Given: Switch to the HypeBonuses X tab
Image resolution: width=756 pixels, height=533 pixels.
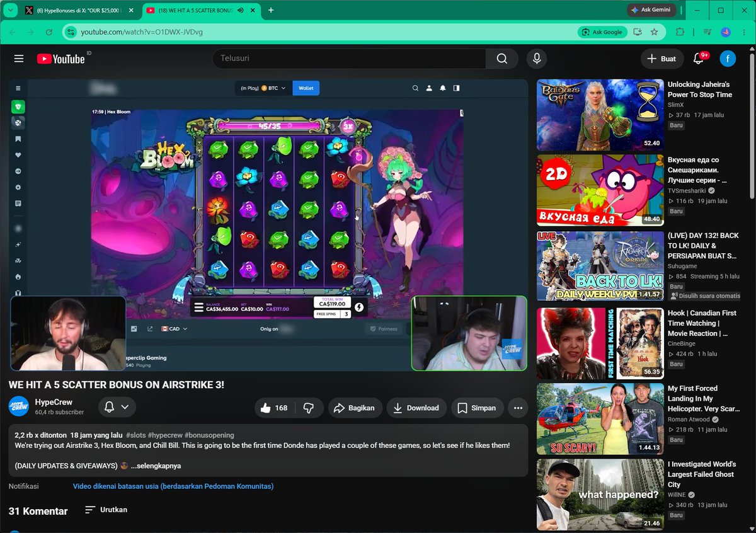Looking at the screenshot, I should tap(80, 10).
